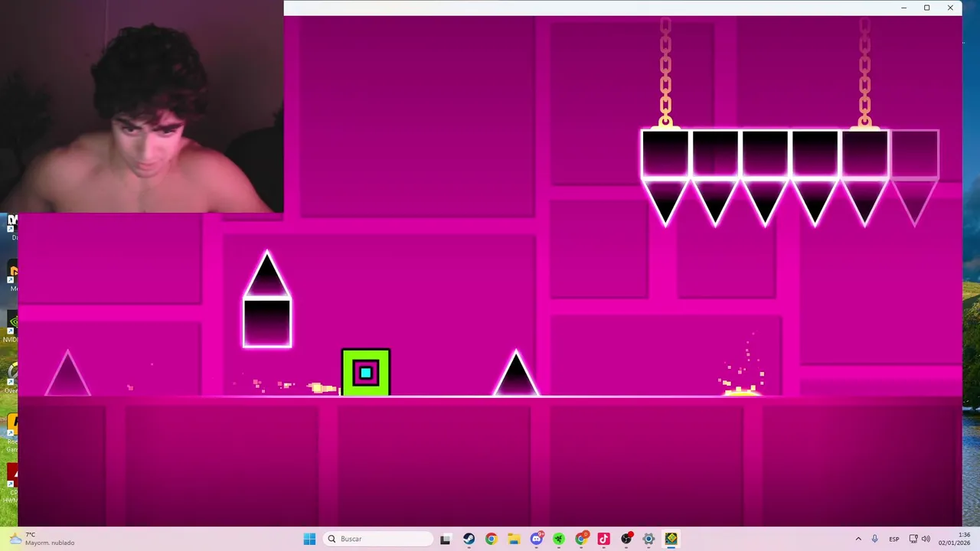Open Task View from the taskbar
This screenshot has width=980, height=551.
click(x=446, y=539)
